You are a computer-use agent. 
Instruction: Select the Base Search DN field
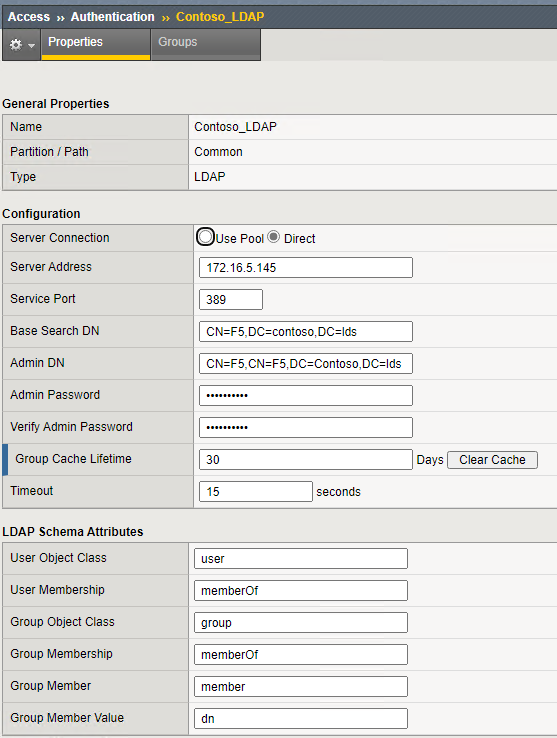pos(306,331)
